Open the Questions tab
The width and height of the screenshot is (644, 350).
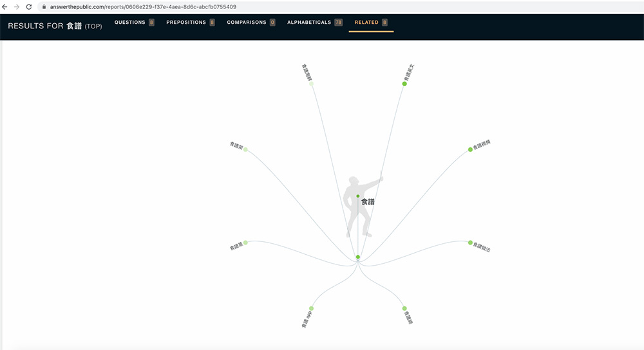(x=129, y=23)
